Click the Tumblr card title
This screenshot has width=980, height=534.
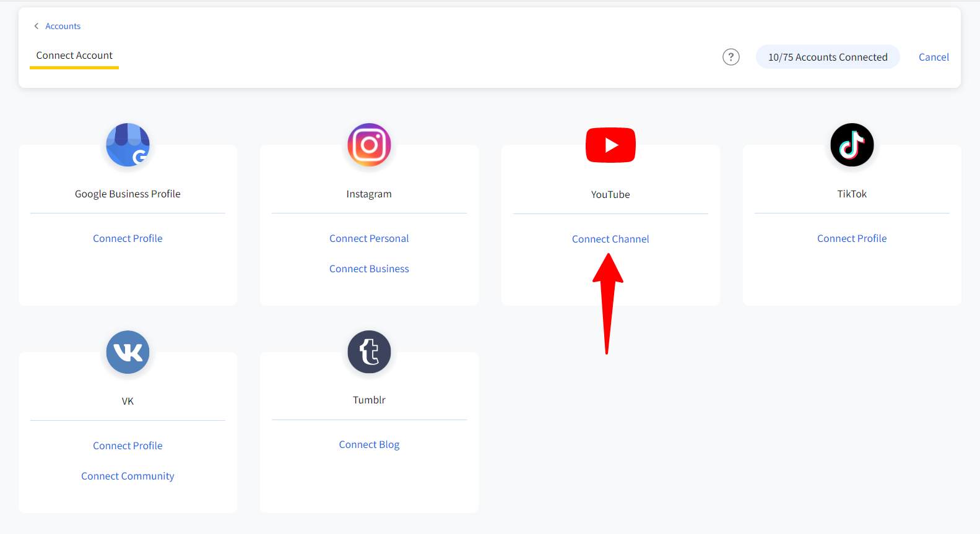click(369, 400)
